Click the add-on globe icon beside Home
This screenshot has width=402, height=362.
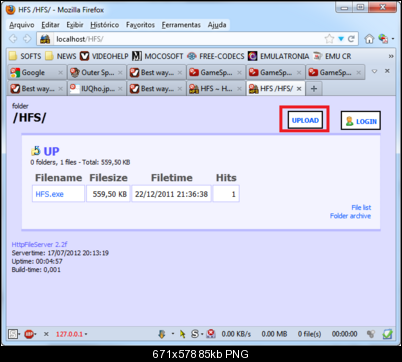[x=383, y=39]
